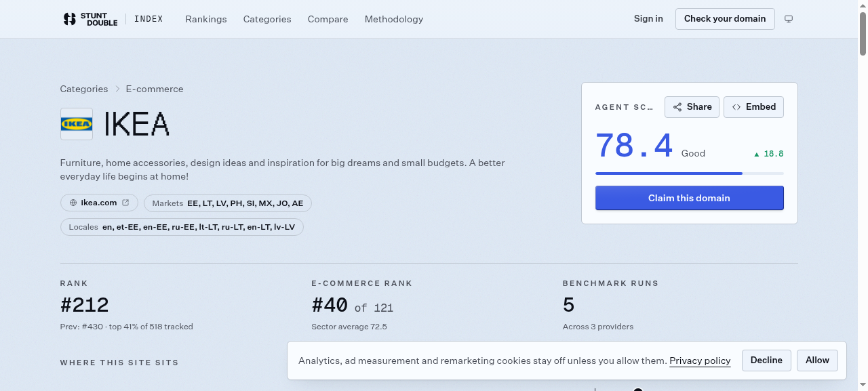Click the 'WHERE THIS SITE SITS' heading
This screenshot has height=391, width=868.
point(119,363)
